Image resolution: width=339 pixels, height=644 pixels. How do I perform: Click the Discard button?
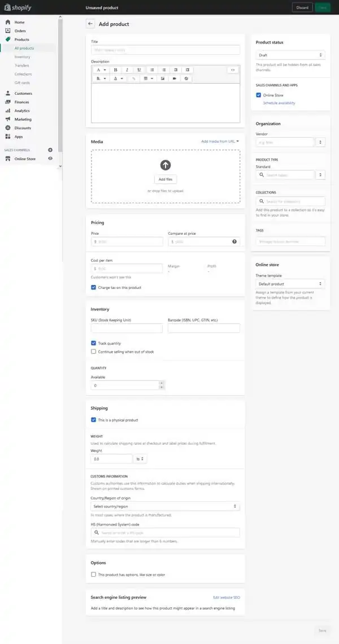tap(302, 7)
